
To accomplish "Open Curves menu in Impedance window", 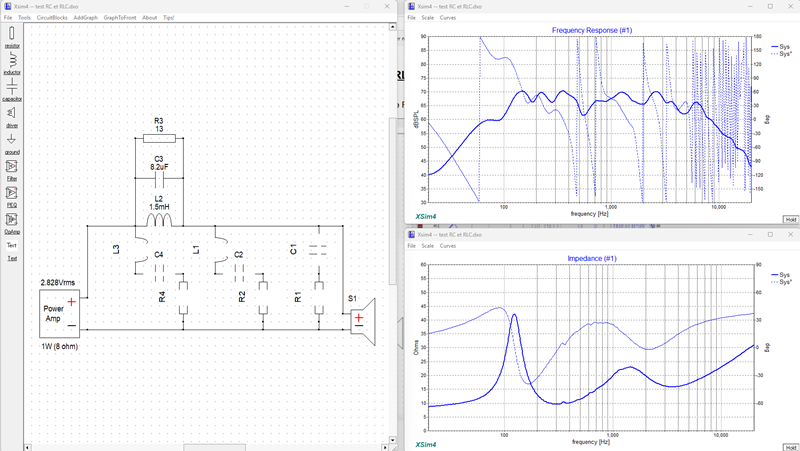I will point(448,245).
